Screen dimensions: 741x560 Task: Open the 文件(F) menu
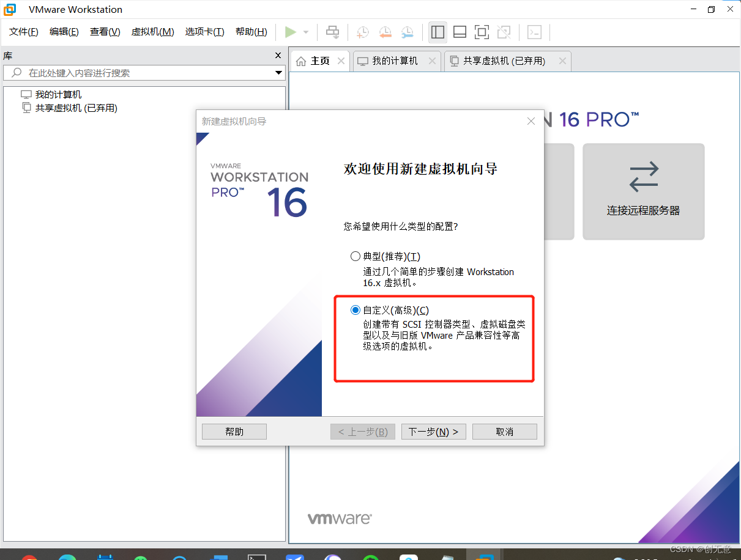click(24, 32)
